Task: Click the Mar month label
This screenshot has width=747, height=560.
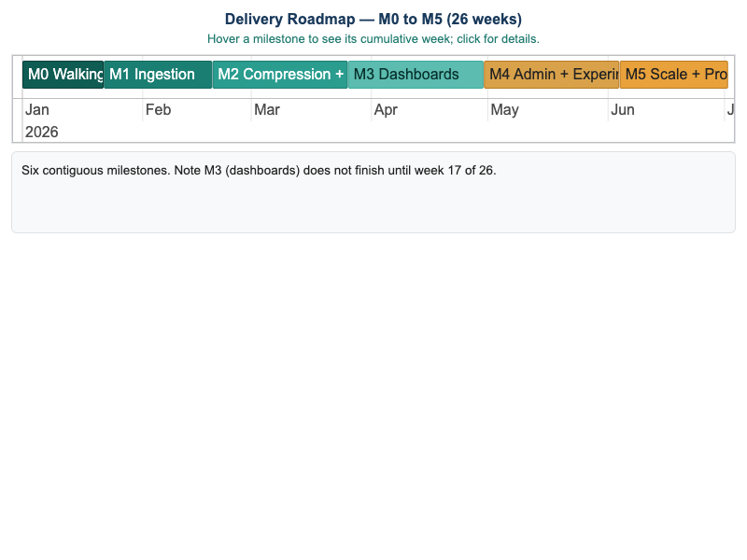Action: coord(267,109)
